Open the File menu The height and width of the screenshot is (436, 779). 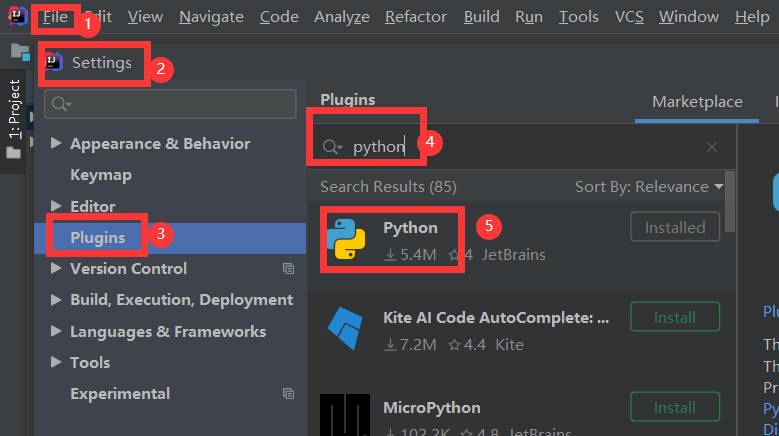(55, 17)
